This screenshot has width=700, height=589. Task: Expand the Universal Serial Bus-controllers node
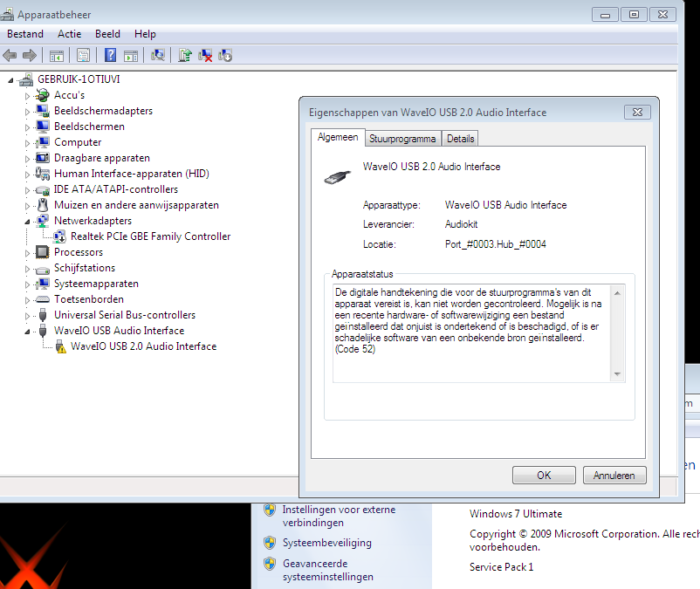(x=27, y=316)
